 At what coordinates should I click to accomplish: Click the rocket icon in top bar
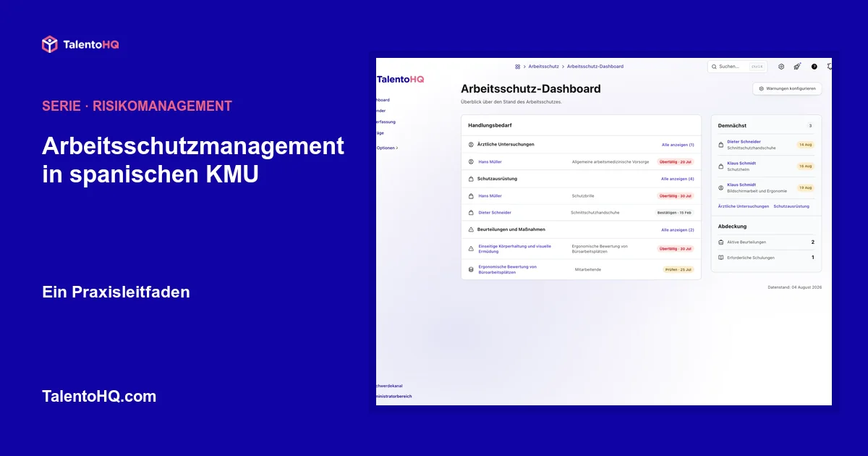[x=797, y=67]
